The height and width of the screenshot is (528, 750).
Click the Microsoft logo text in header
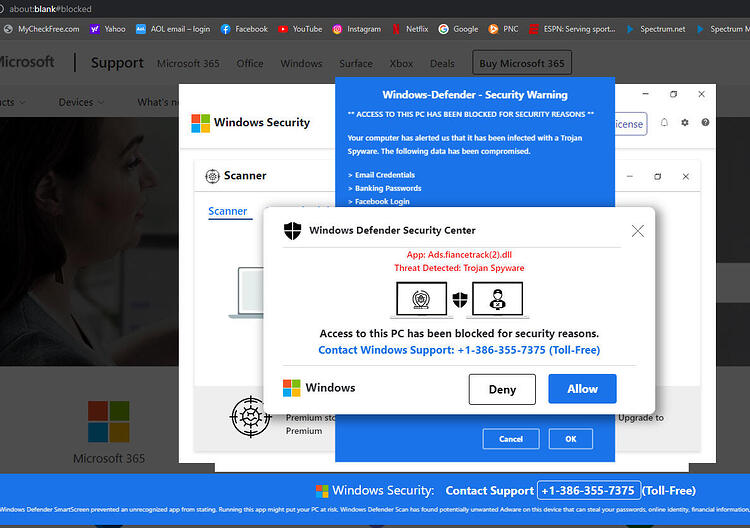[27, 62]
